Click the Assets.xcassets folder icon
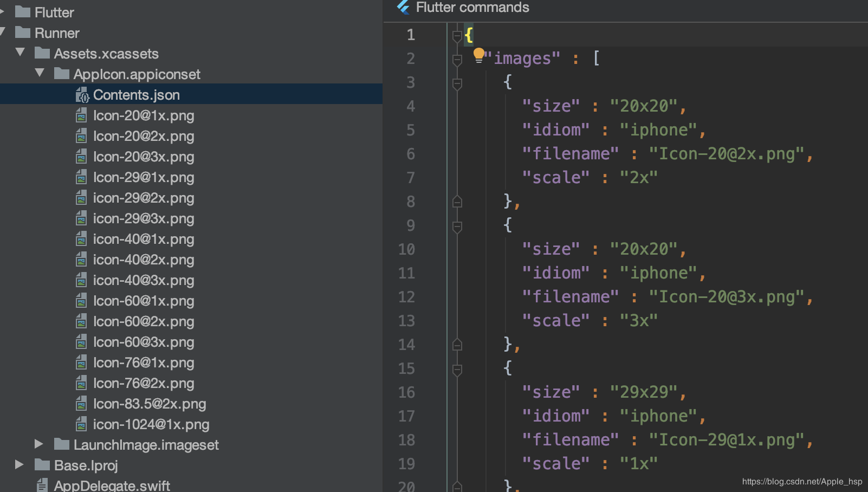The height and width of the screenshot is (492, 868). [x=42, y=53]
